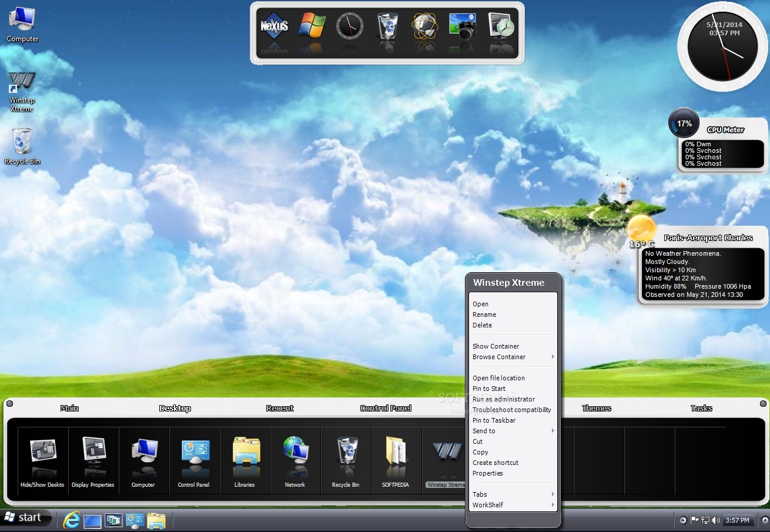Select Troubleshoot compatibility

tap(513, 410)
